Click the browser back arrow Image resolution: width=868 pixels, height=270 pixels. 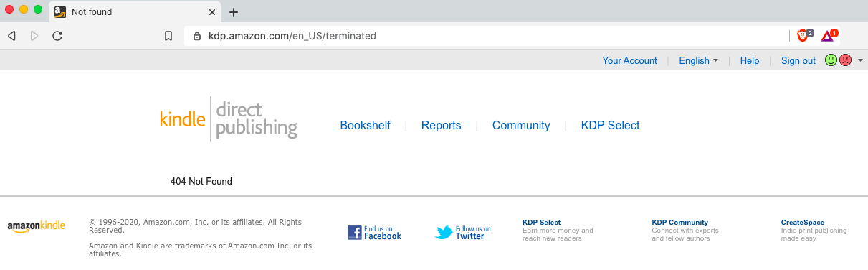[x=11, y=36]
